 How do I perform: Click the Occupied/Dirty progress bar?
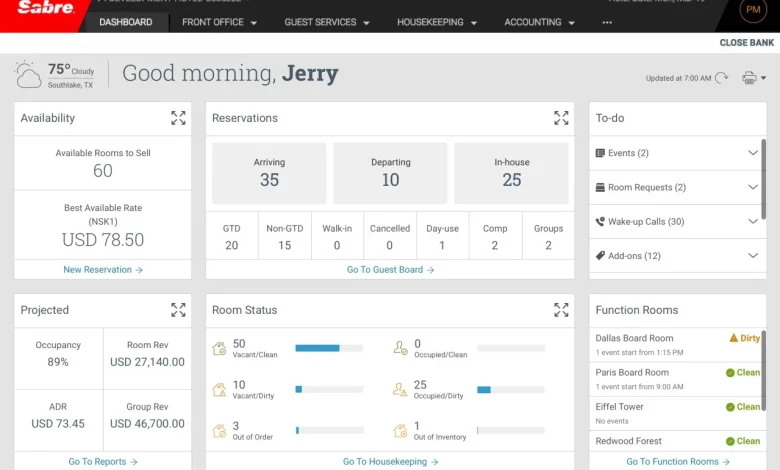(x=510, y=389)
